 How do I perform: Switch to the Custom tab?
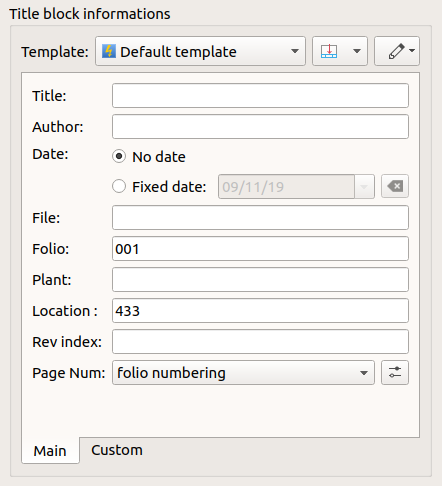click(x=117, y=450)
